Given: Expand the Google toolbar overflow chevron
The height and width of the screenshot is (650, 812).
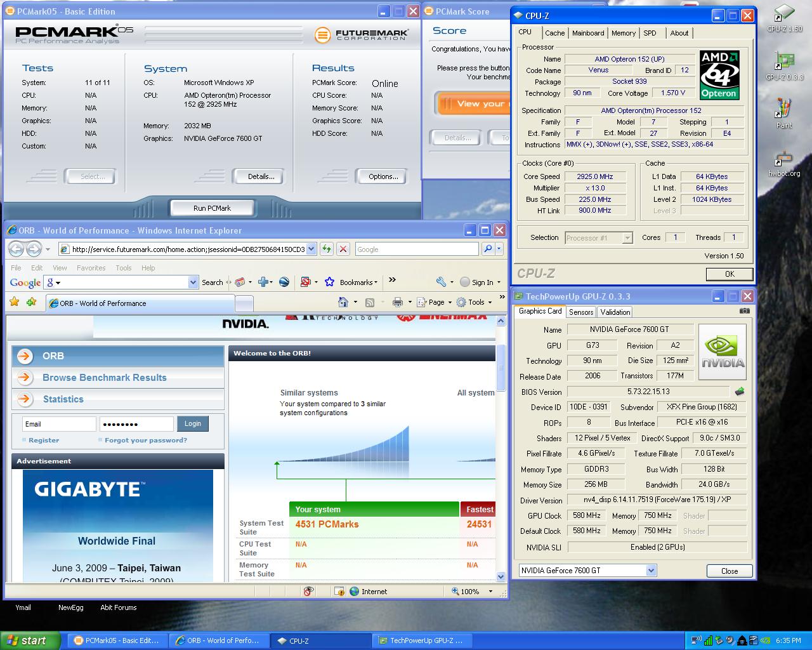Looking at the screenshot, I should pyautogui.click(x=392, y=280).
